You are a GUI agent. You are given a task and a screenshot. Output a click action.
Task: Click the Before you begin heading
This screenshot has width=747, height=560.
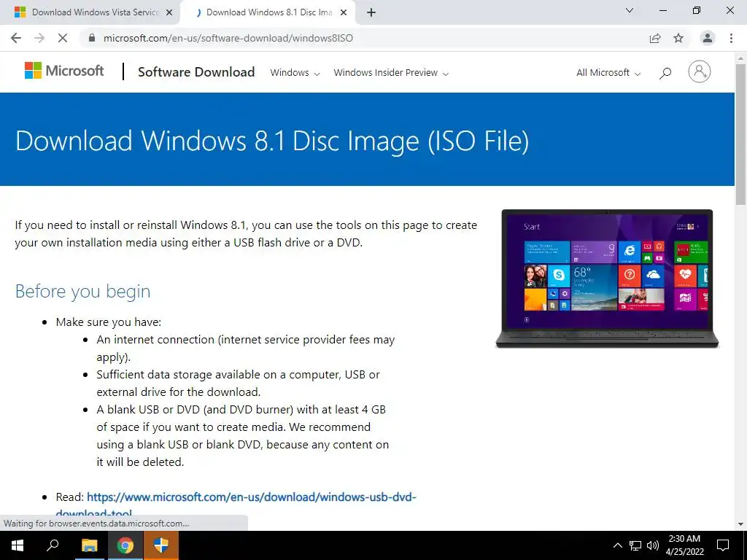tap(83, 291)
